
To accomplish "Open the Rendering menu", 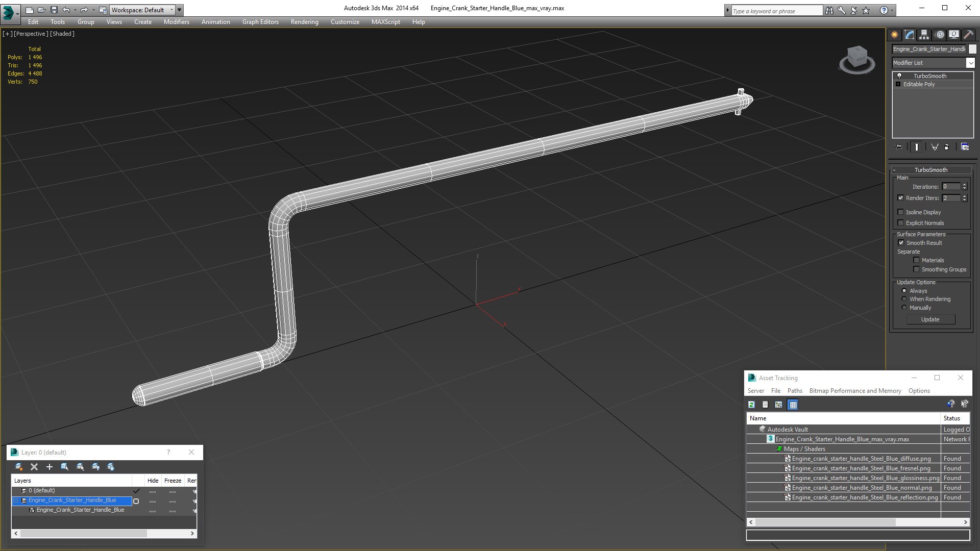I will pyautogui.click(x=304, y=22).
